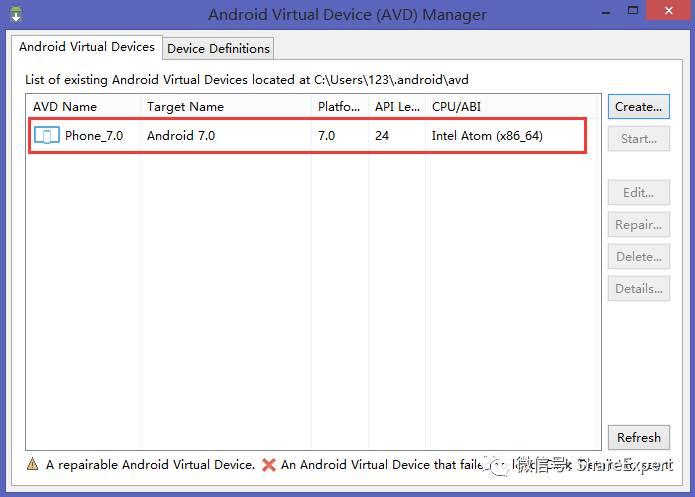
Task: Switch to the Device Definitions tab
Action: pos(218,48)
